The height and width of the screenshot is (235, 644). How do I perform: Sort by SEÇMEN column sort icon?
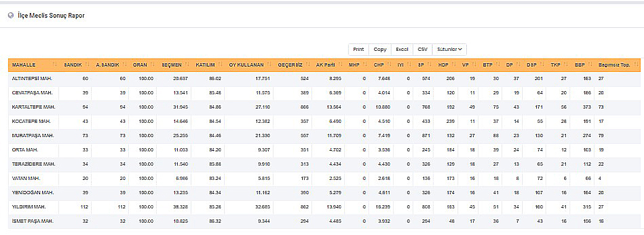[x=187, y=65]
